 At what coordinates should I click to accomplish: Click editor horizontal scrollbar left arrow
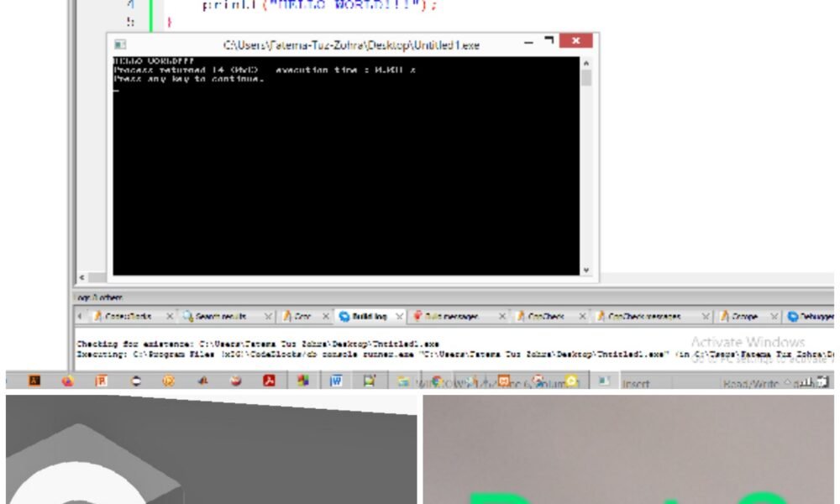coord(82,277)
